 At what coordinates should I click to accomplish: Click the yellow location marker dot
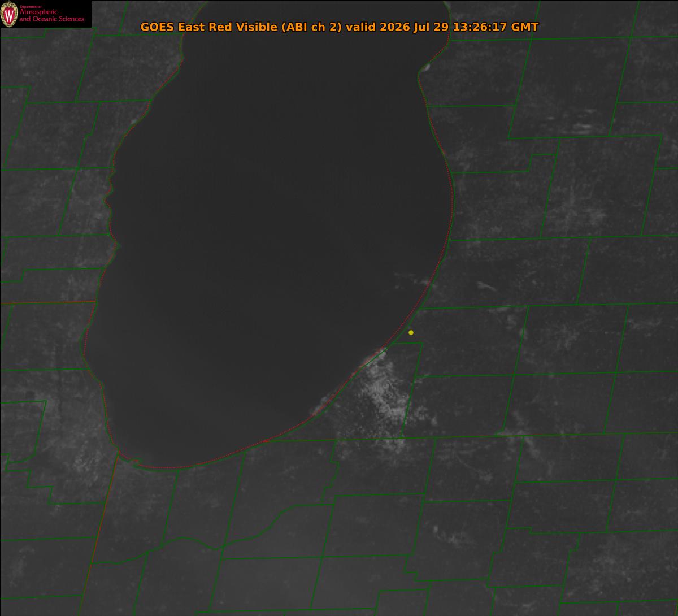click(411, 332)
